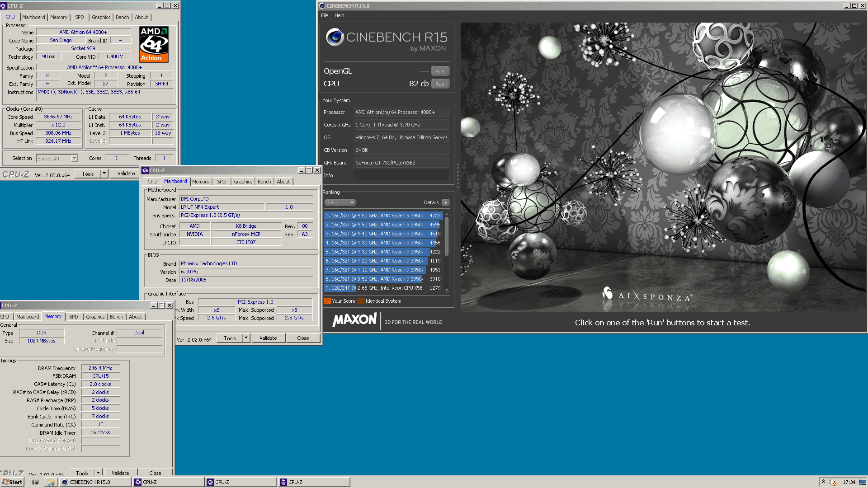Viewport: 868px width, 488px height.
Task: Click Close in Memory CPU-Z window
Action: pos(155,473)
